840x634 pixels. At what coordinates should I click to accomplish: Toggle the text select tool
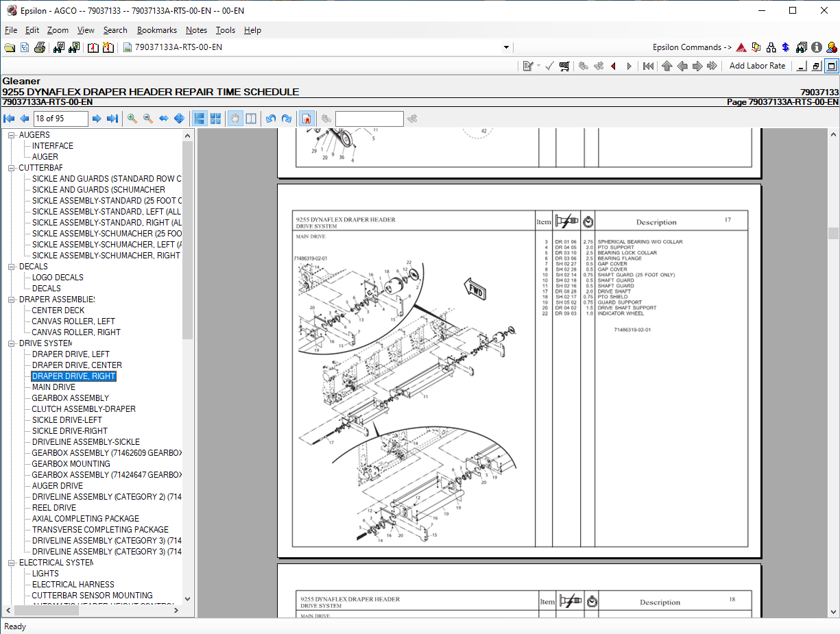click(251, 119)
